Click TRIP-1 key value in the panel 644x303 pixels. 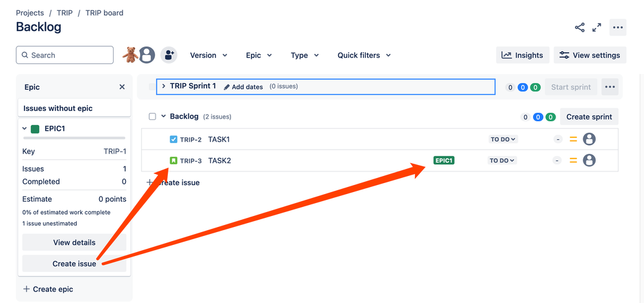[x=115, y=151]
